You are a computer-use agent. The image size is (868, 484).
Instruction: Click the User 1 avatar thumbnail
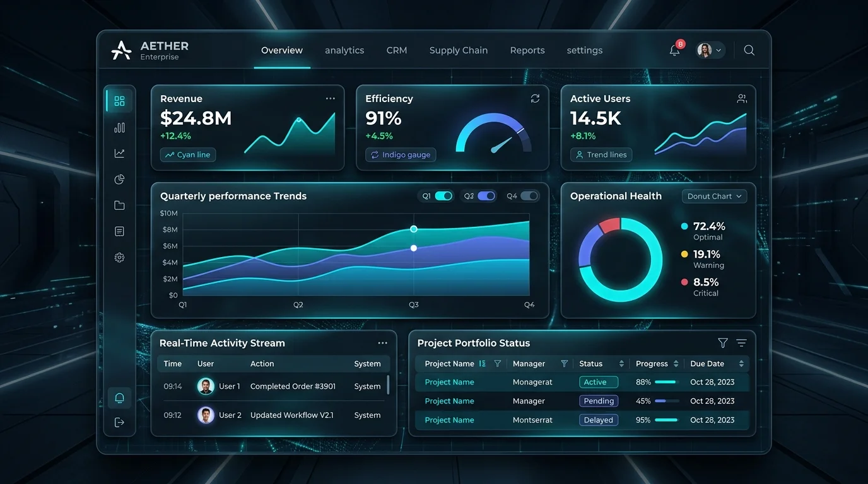206,386
